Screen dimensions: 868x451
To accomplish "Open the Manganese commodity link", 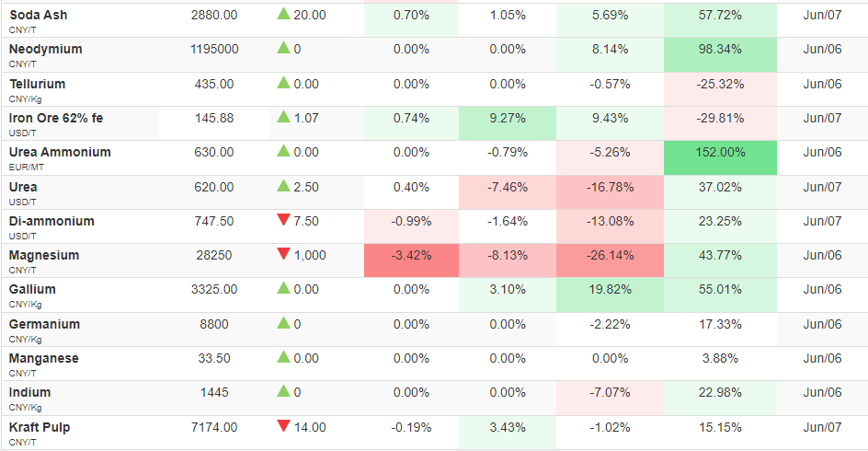I will pos(44,358).
